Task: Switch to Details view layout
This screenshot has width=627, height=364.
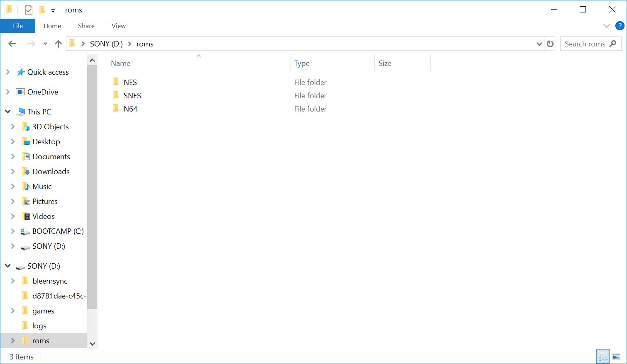Action: pyautogui.click(x=603, y=356)
